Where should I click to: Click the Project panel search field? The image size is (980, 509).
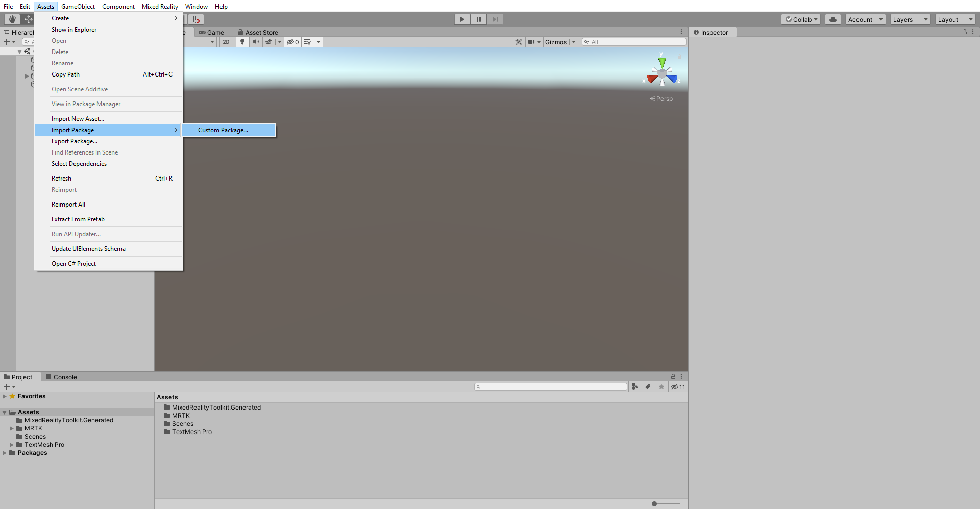point(551,387)
